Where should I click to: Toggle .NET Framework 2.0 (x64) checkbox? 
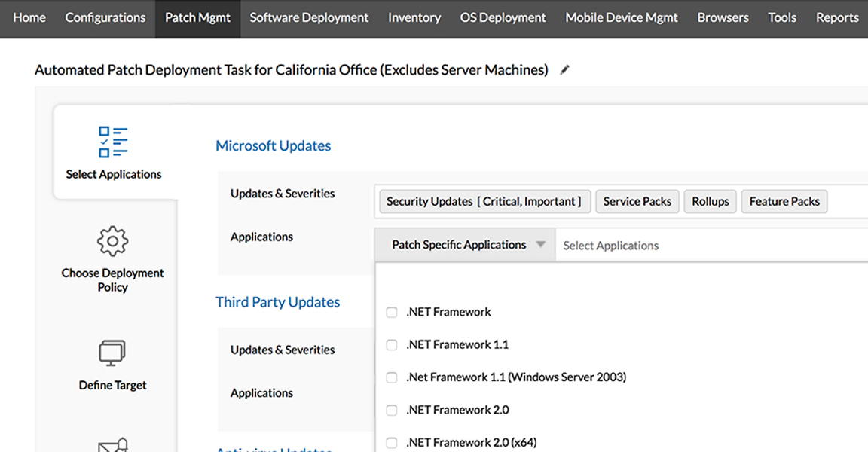point(392,443)
